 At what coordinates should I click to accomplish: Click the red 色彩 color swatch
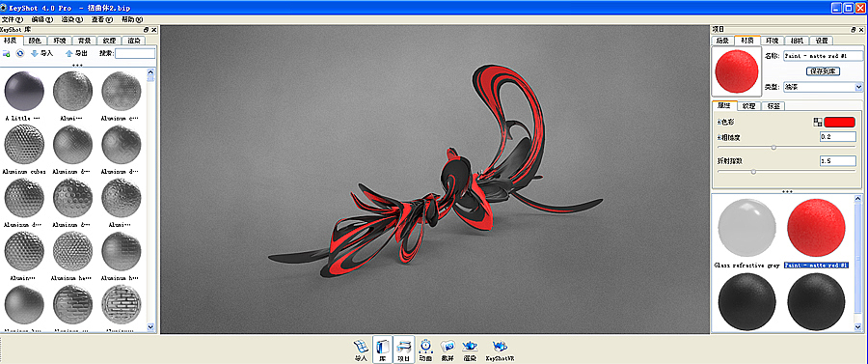(839, 122)
